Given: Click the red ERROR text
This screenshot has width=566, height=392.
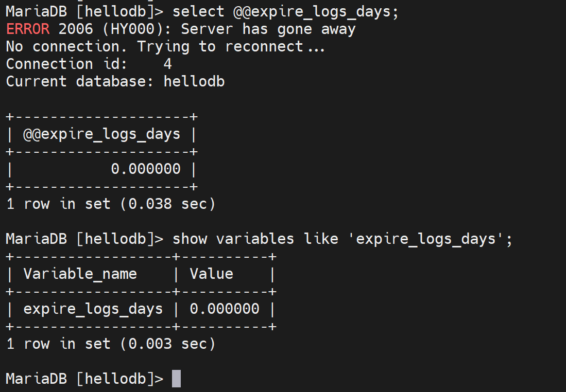Looking at the screenshot, I should (28, 29).
